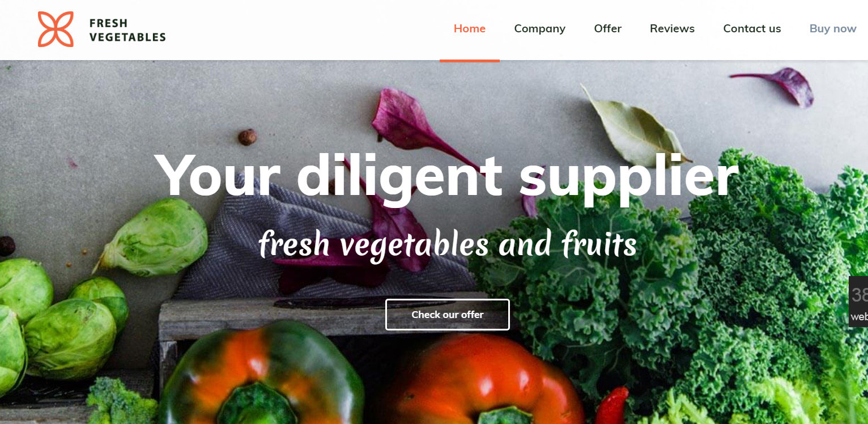Select Offer in the top navigation

click(607, 28)
